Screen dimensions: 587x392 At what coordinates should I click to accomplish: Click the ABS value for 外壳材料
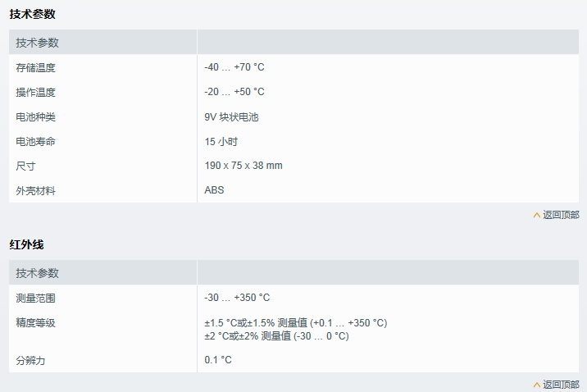214,190
